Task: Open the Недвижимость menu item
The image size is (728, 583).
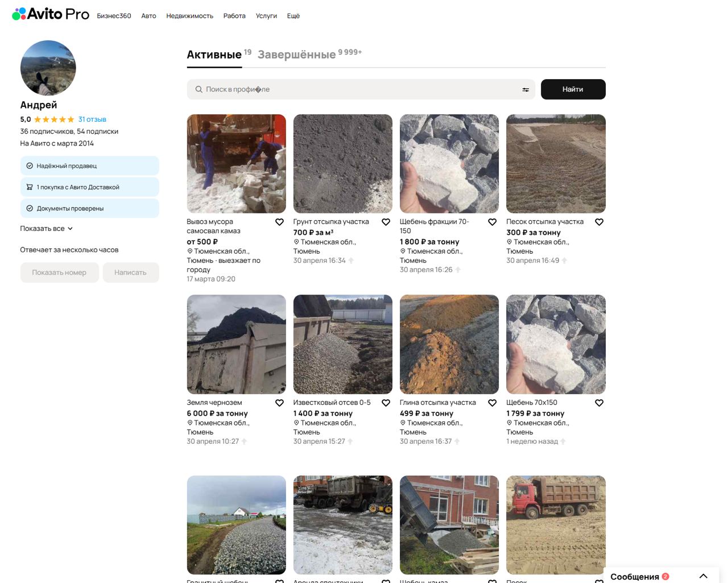Action: pos(189,16)
